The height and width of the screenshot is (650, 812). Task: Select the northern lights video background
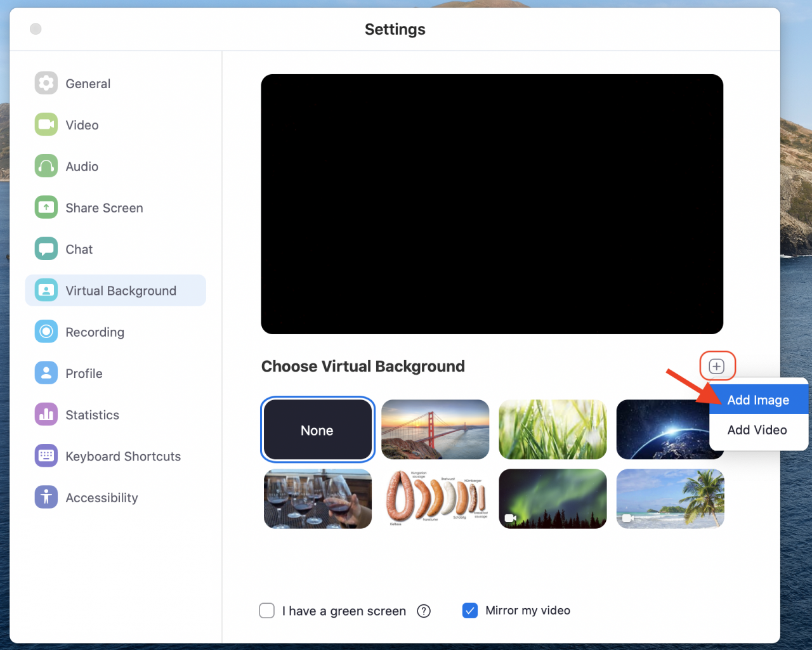(x=552, y=498)
